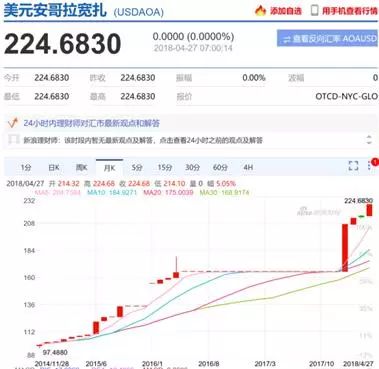Switch to the 15分 chart tab
The image size is (379, 369).
pos(165,167)
